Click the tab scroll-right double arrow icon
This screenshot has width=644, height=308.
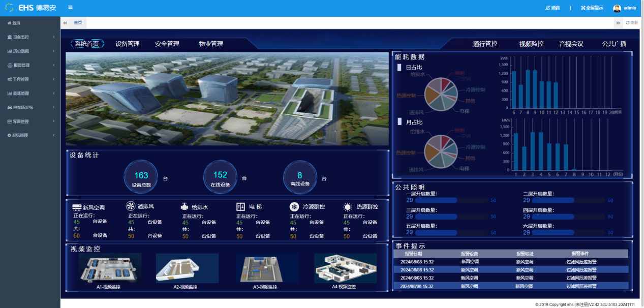[618, 23]
